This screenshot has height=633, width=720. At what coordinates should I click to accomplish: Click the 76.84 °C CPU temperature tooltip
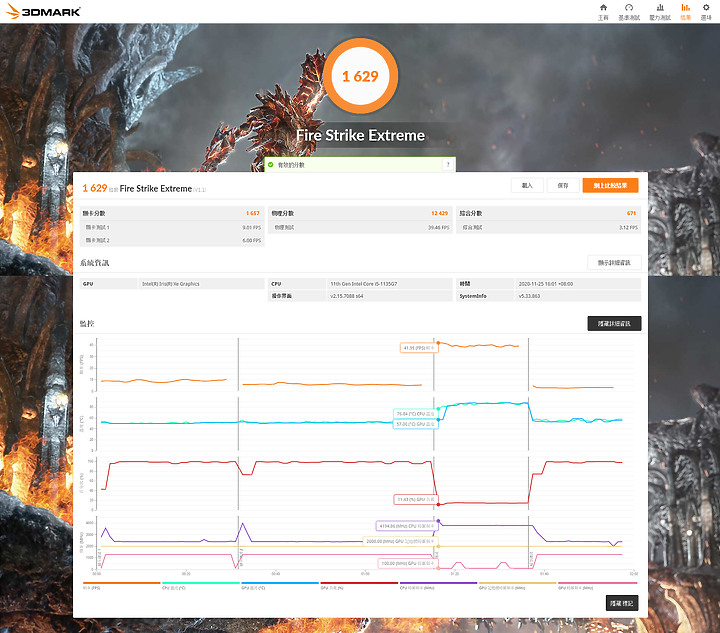coord(416,414)
